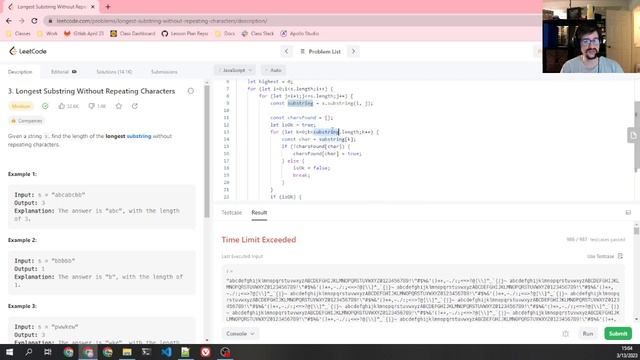
Task: Click the thumbs up like icon
Action: 62,106
